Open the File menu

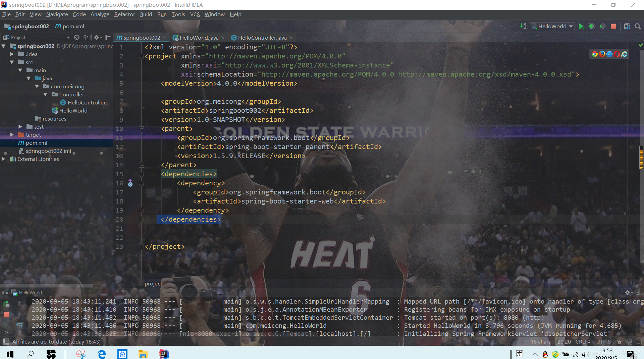pos(6,14)
